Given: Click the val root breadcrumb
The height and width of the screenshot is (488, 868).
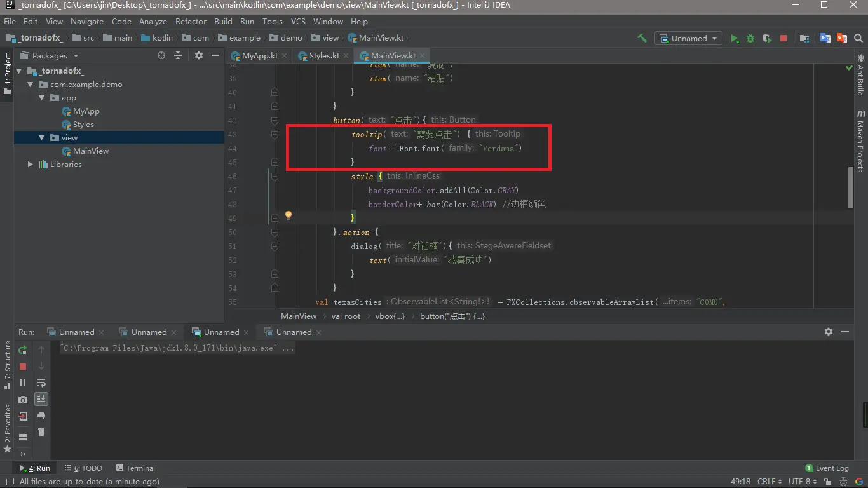Looking at the screenshot, I should (346, 316).
